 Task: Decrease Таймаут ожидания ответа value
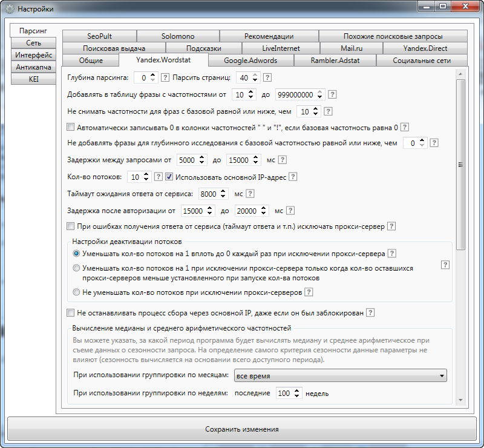tap(223, 197)
